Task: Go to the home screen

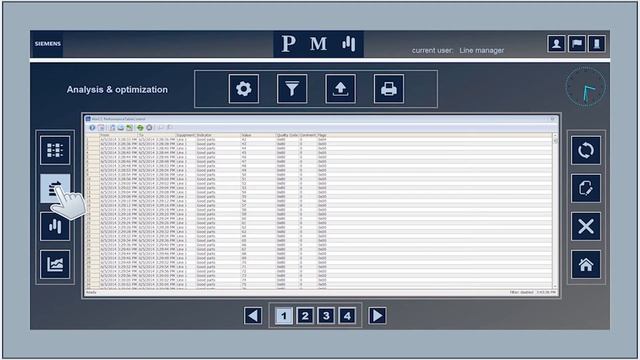Action: tap(586, 264)
